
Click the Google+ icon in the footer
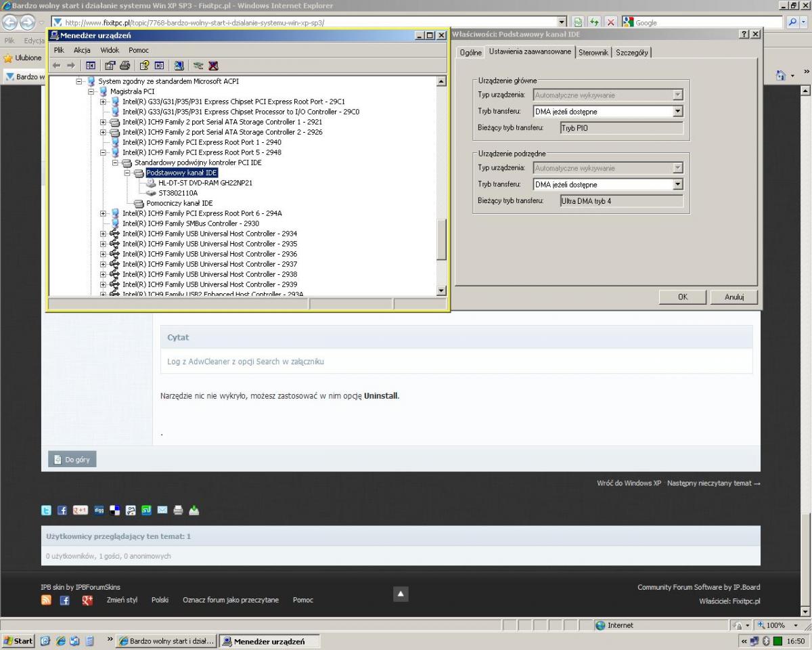coord(87,600)
